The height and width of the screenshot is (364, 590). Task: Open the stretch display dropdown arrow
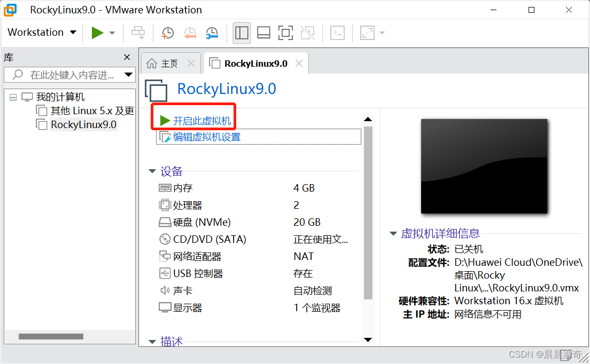tap(382, 33)
